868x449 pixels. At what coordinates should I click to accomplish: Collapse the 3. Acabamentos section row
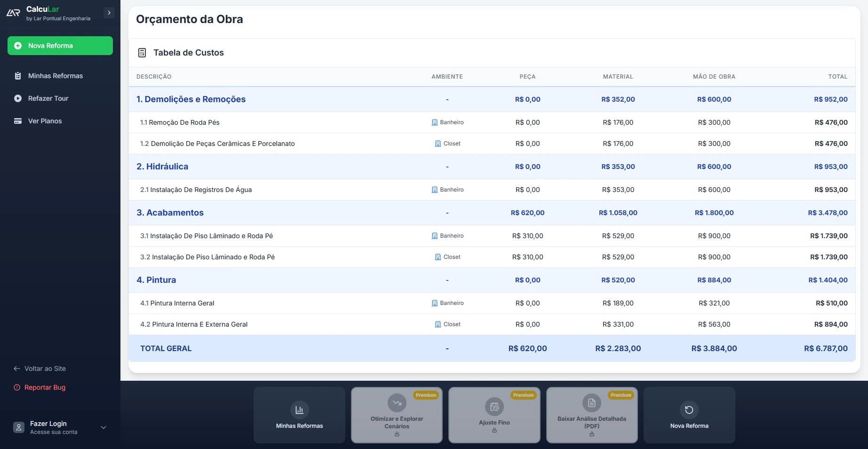pyautogui.click(x=170, y=213)
